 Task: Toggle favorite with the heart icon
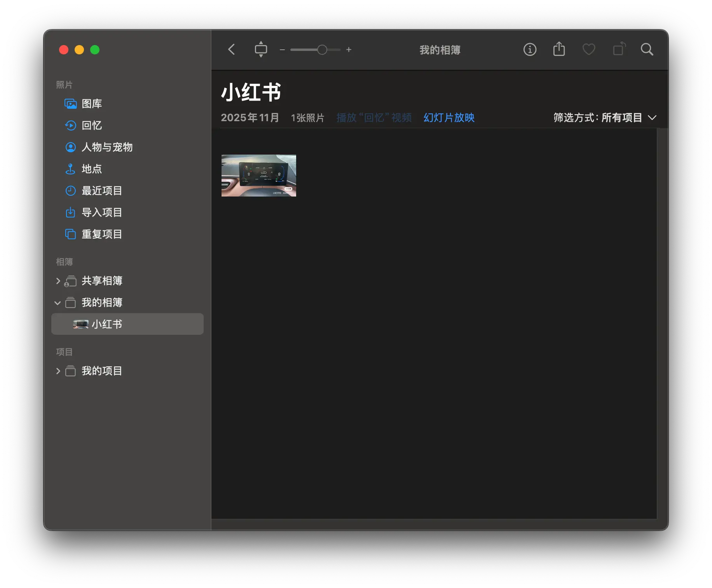588,49
